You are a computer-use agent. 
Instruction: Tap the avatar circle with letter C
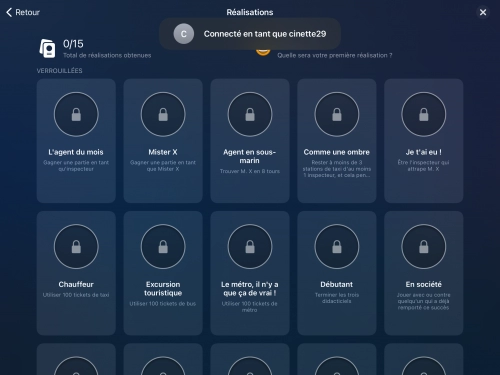pyautogui.click(x=184, y=34)
